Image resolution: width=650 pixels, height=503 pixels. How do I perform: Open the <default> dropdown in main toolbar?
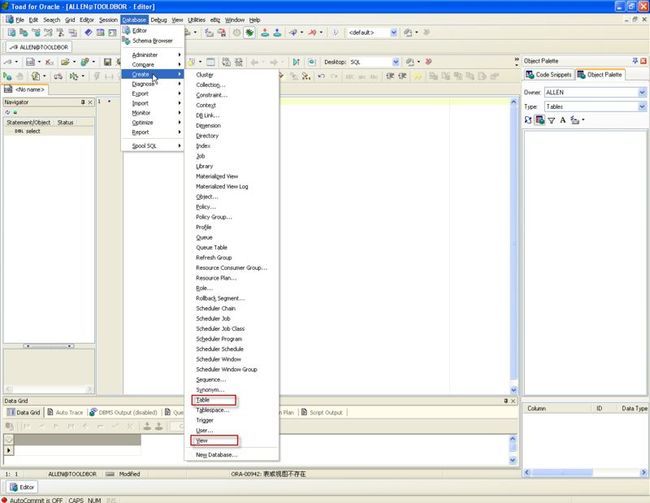[394, 32]
